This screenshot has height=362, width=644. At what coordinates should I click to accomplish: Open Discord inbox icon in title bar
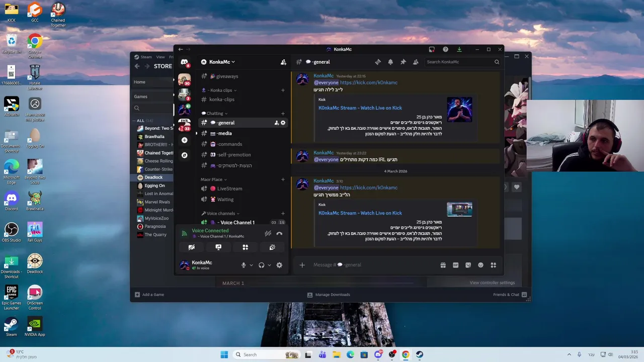click(x=432, y=49)
